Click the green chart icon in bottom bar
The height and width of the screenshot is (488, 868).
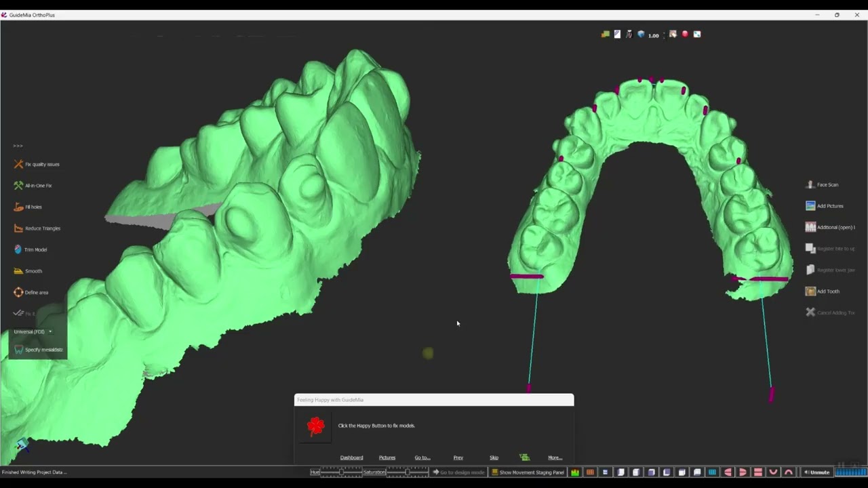(575, 472)
